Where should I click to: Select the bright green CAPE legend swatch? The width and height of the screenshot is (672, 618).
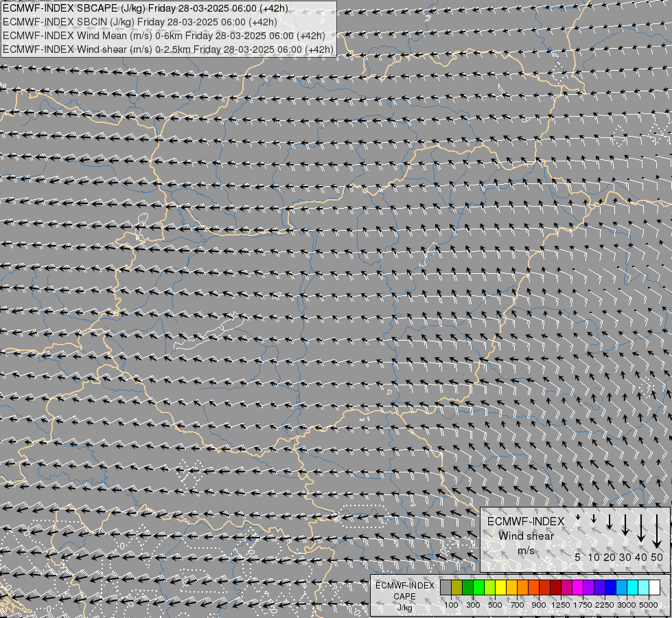click(478, 588)
